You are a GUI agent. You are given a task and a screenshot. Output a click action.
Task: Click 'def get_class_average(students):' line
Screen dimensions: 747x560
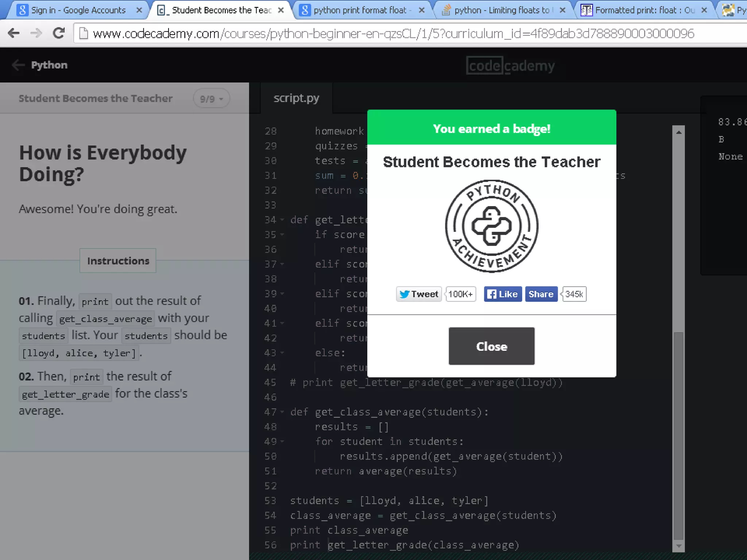(389, 412)
